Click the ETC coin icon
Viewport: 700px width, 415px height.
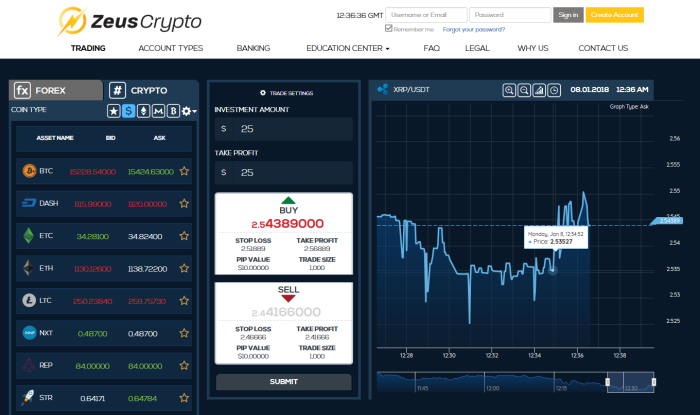pos(29,236)
